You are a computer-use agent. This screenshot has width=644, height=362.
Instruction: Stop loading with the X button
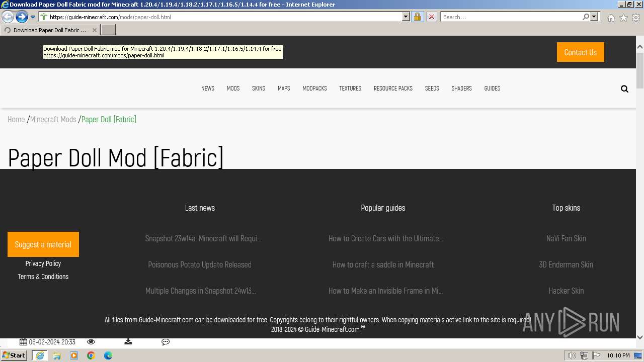pos(432,17)
